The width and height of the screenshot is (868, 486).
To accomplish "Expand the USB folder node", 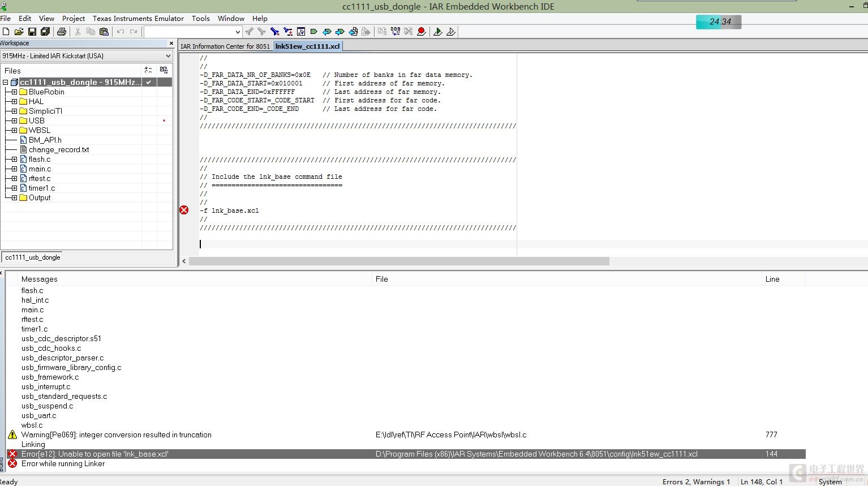I will tap(14, 121).
